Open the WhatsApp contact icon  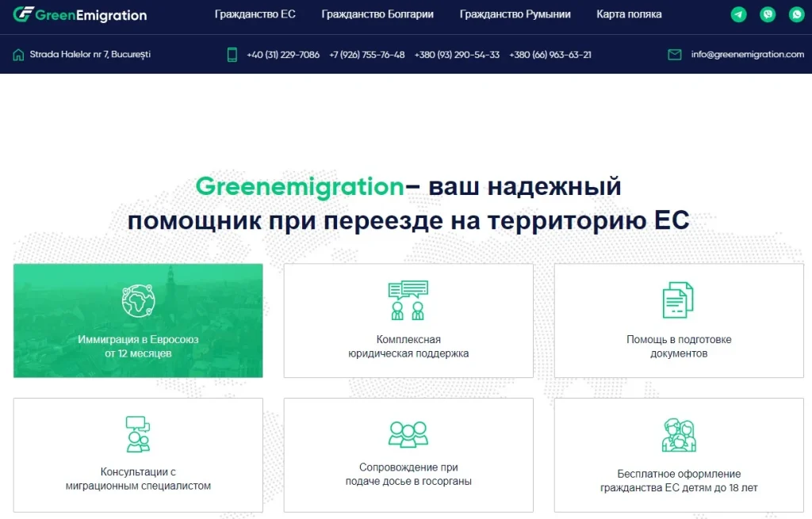point(796,14)
